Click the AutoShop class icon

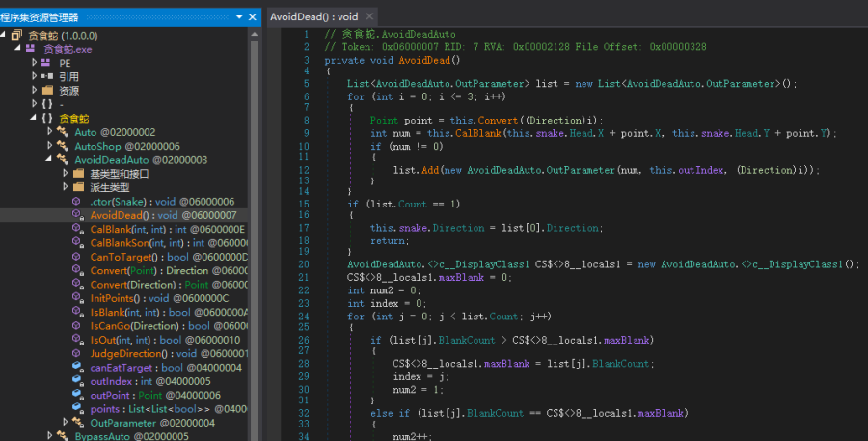pos(63,146)
